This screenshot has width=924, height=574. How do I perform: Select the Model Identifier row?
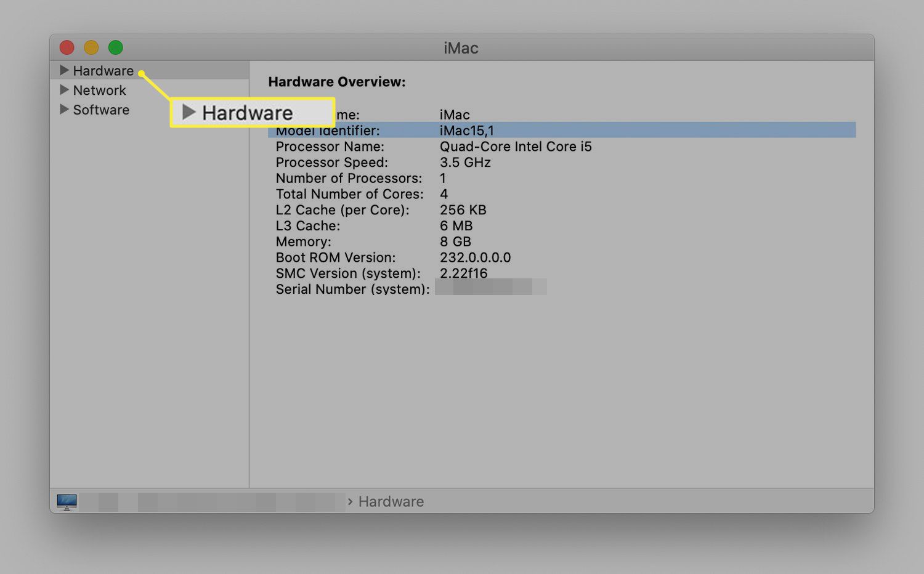coord(562,131)
